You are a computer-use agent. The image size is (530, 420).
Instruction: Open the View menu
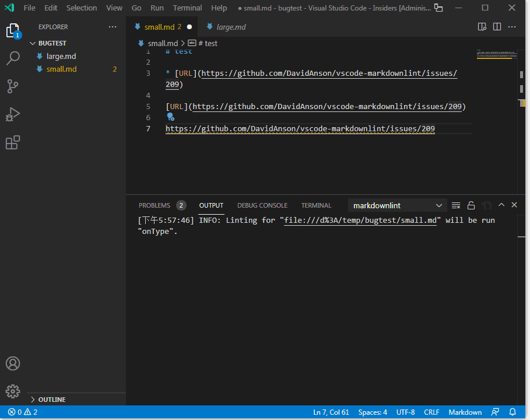(114, 8)
